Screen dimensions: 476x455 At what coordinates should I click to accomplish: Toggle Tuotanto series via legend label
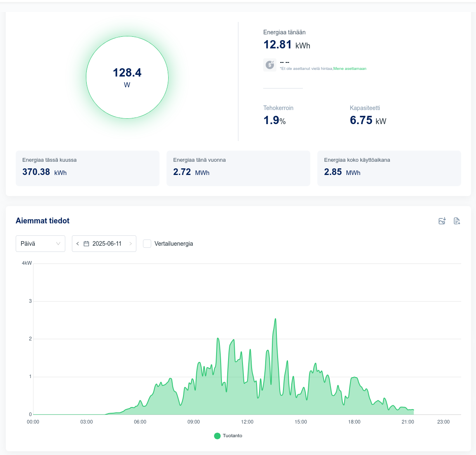coord(233,436)
